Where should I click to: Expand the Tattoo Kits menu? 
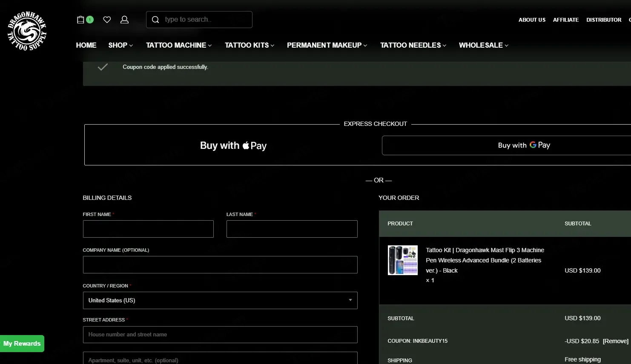pos(250,45)
